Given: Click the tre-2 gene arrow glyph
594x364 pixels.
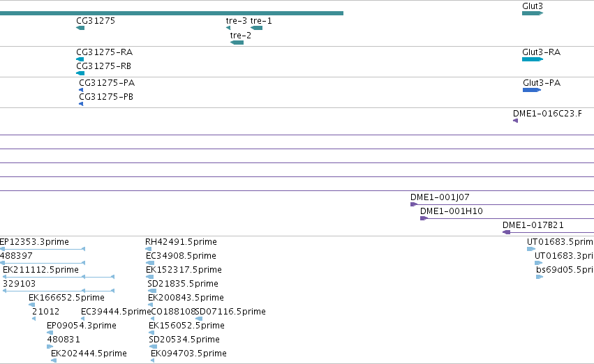Looking at the screenshot, I should (237, 43).
